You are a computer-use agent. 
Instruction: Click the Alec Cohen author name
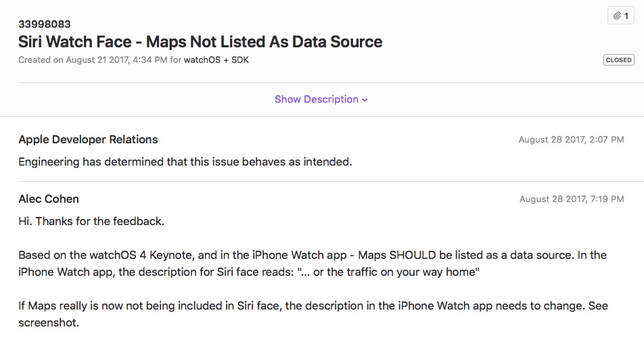pyautogui.click(x=49, y=199)
